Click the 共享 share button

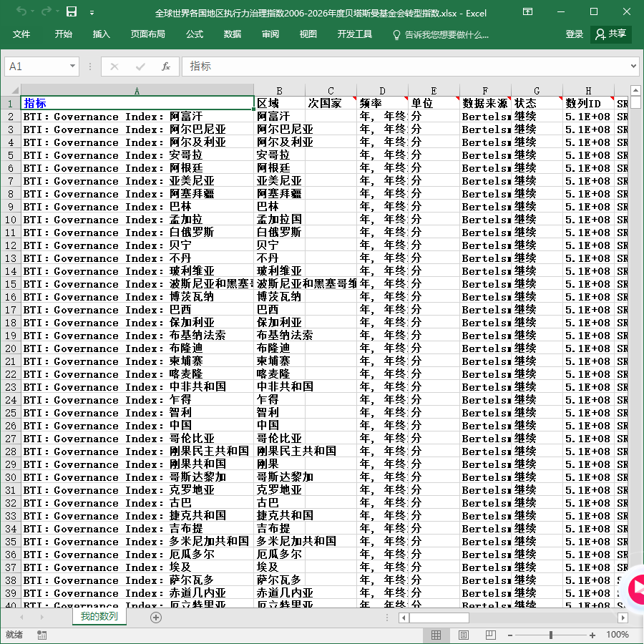(x=611, y=34)
